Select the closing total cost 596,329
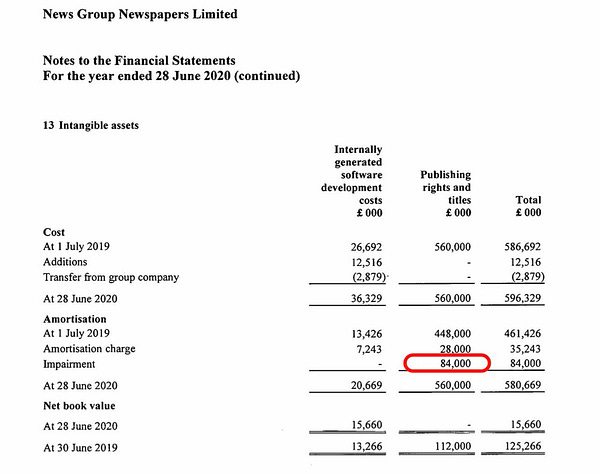 [522, 298]
